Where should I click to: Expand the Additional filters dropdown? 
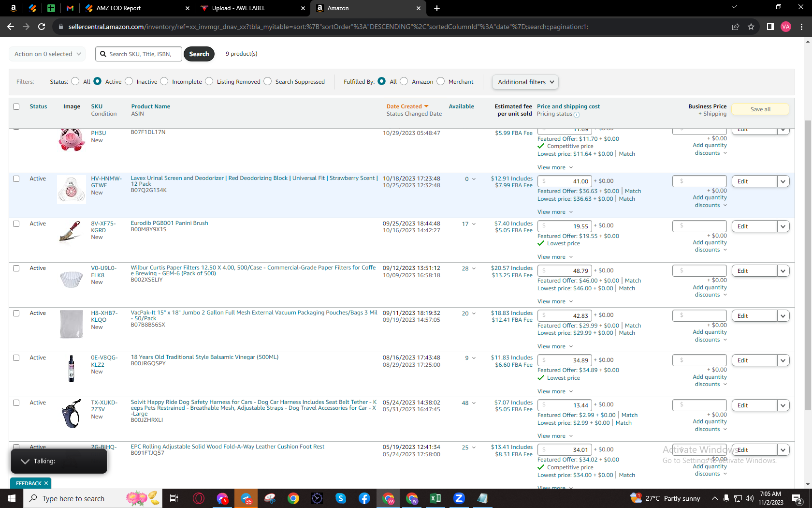pos(525,82)
